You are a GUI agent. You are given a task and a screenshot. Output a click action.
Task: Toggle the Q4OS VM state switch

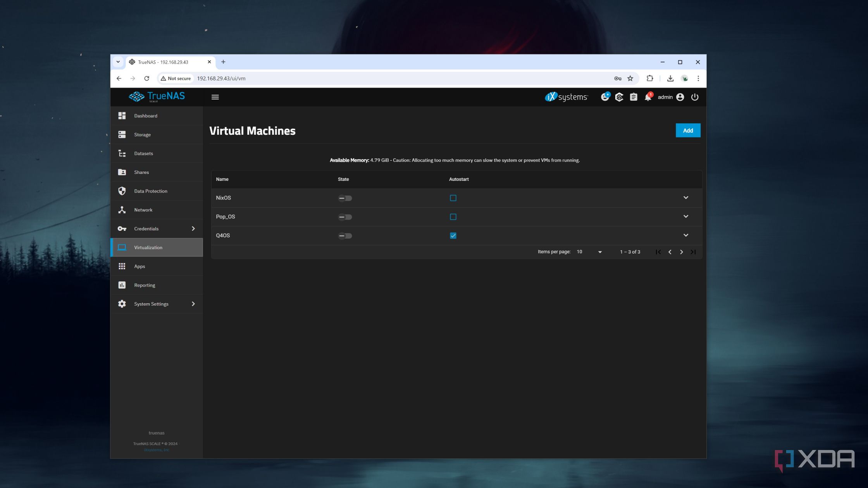345,236
